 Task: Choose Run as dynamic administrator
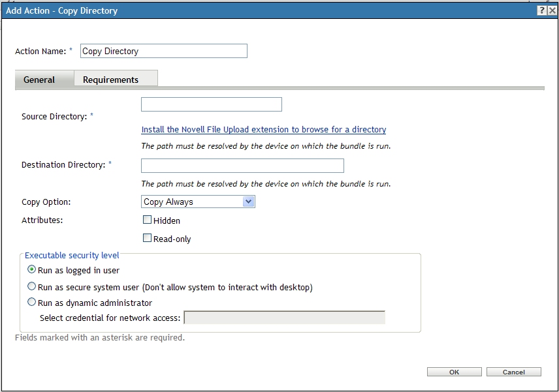click(31, 301)
